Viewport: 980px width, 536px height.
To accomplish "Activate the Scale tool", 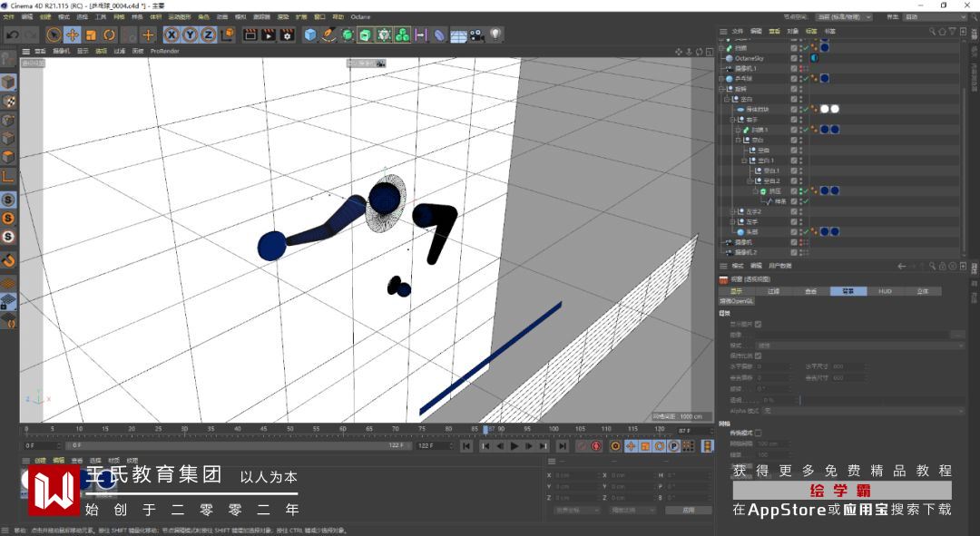I will pos(92,35).
